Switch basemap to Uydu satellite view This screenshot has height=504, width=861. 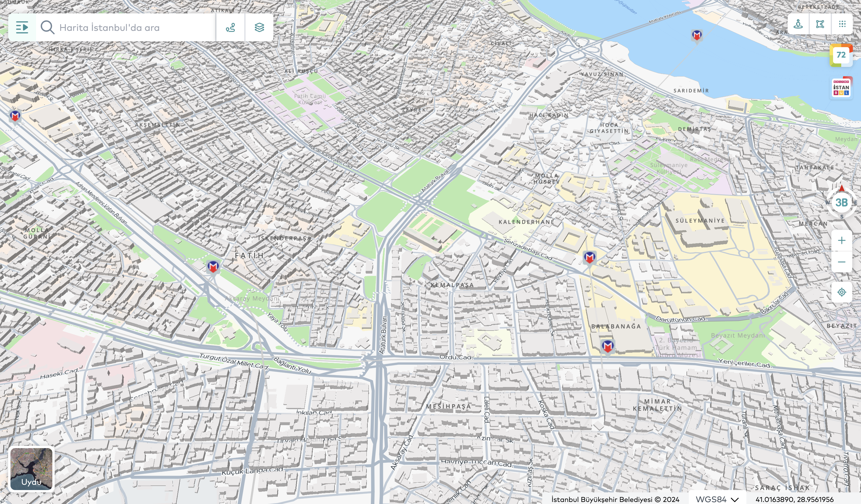31,469
